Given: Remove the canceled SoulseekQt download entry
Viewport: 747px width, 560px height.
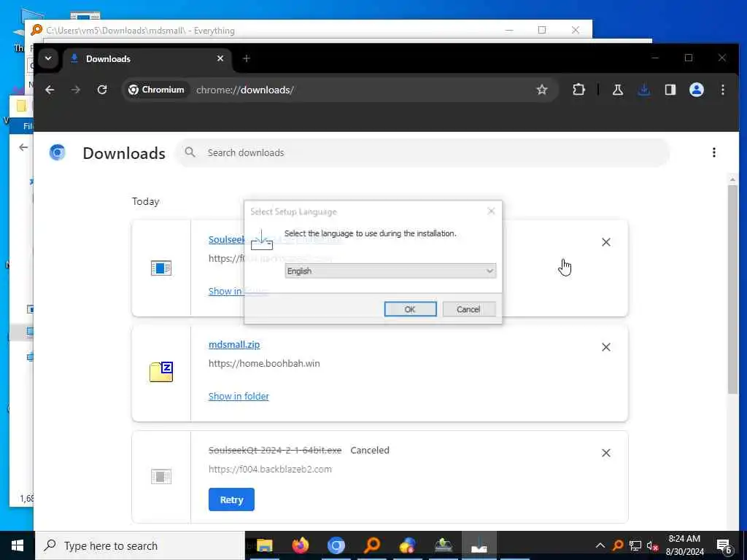Looking at the screenshot, I should (x=606, y=453).
